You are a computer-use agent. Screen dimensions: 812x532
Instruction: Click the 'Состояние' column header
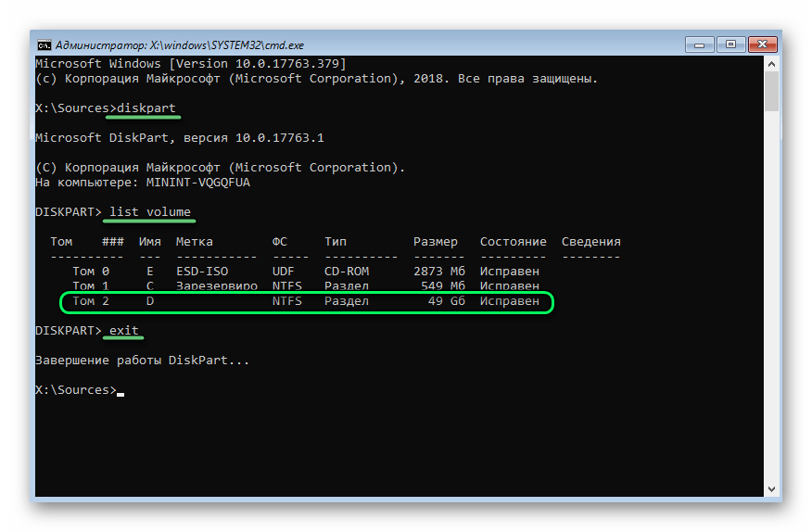pyautogui.click(x=514, y=242)
